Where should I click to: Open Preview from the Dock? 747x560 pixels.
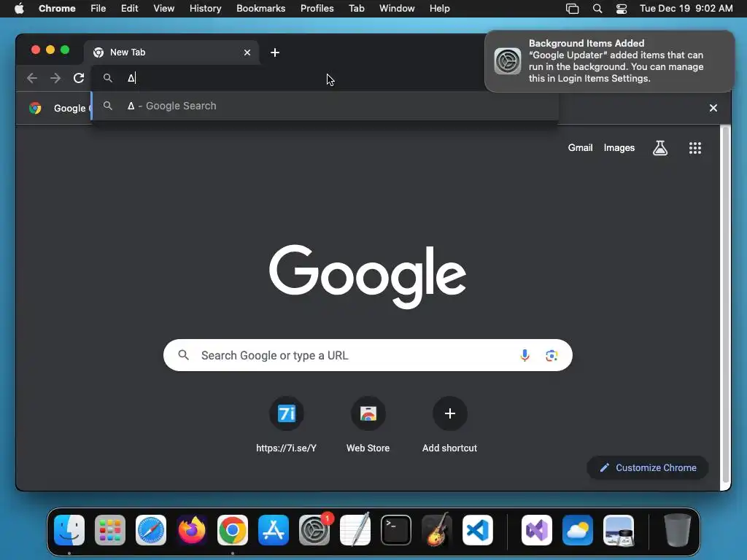point(619,530)
